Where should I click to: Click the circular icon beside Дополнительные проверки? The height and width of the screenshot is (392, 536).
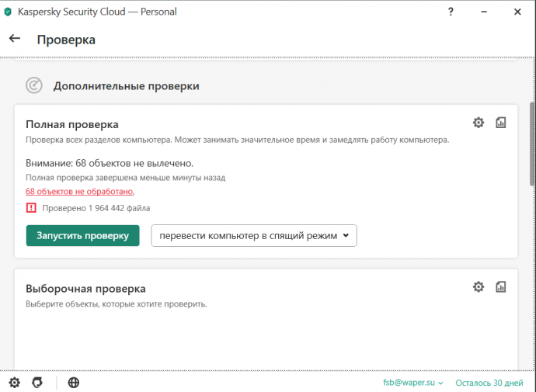(33, 85)
